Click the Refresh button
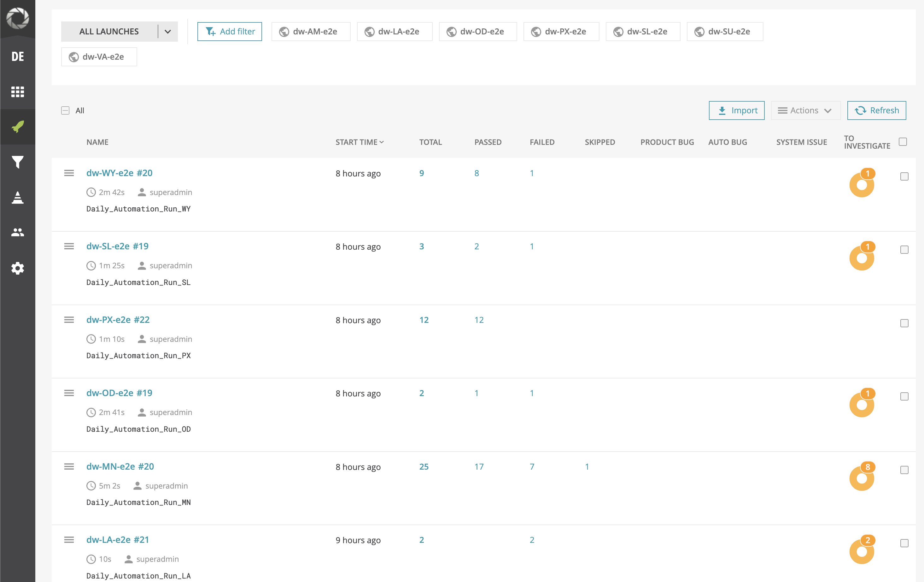The height and width of the screenshot is (582, 924). (876, 110)
